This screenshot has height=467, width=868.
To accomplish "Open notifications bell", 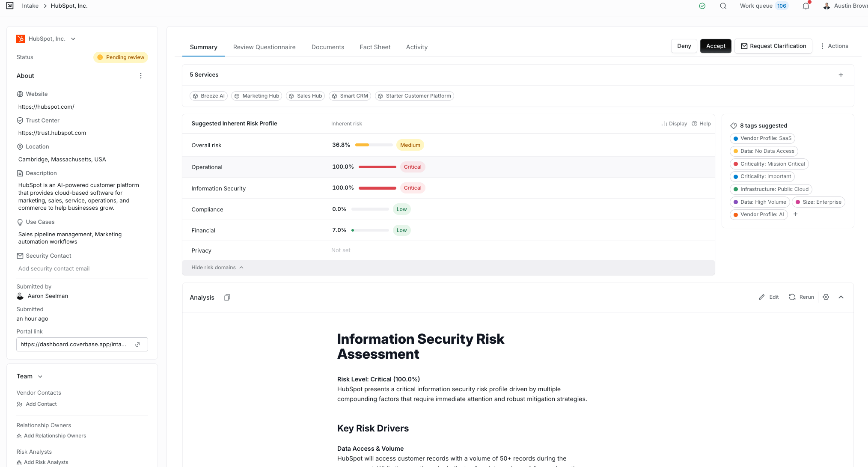I will (806, 6).
